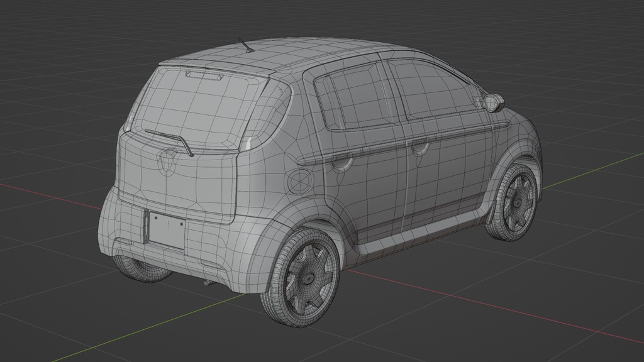Viewport: 644px width, 362px height.
Task: Select the rear hatch emblem badge
Action: [167, 160]
